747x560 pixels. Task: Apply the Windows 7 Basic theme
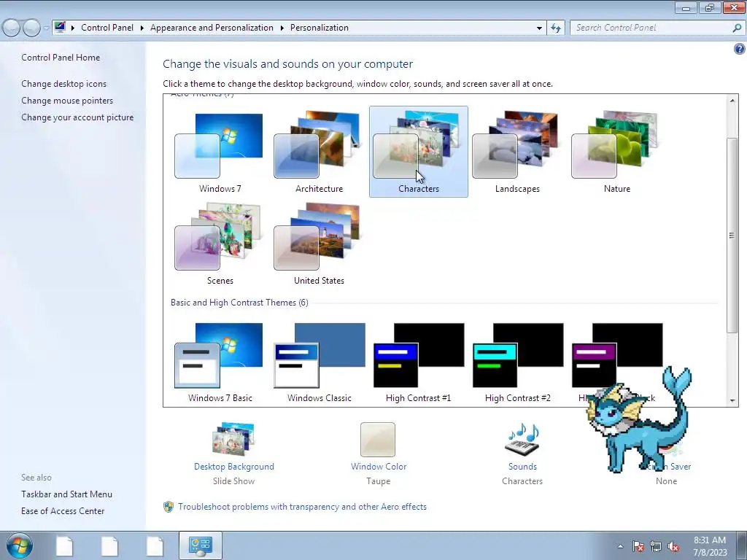coord(220,363)
